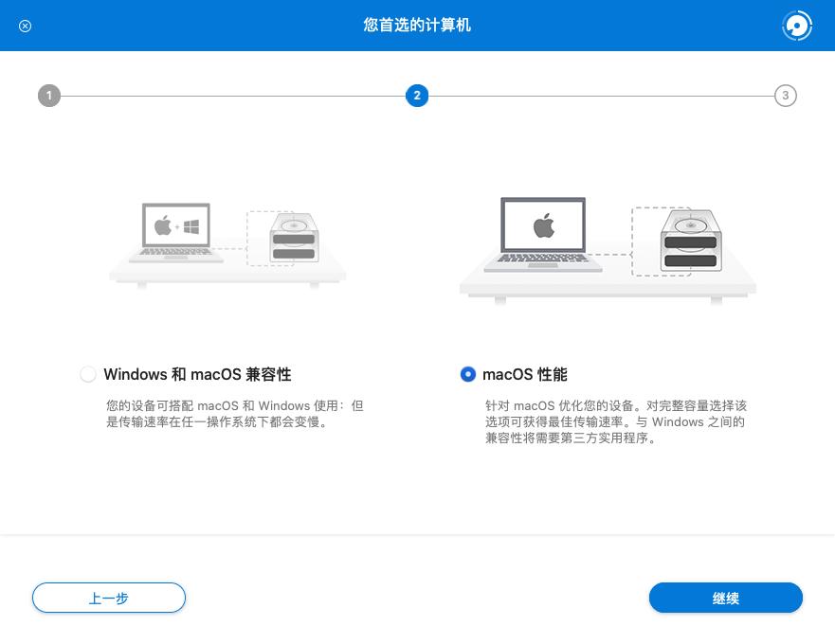Image resolution: width=835 pixels, height=644 pixels.
Task: Click the Windows compatibility description paragraph
Action: [x=235, y=414]
